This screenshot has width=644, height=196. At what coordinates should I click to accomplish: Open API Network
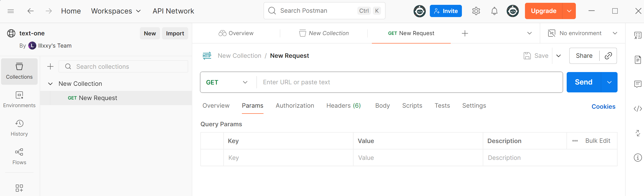[173, 11]
